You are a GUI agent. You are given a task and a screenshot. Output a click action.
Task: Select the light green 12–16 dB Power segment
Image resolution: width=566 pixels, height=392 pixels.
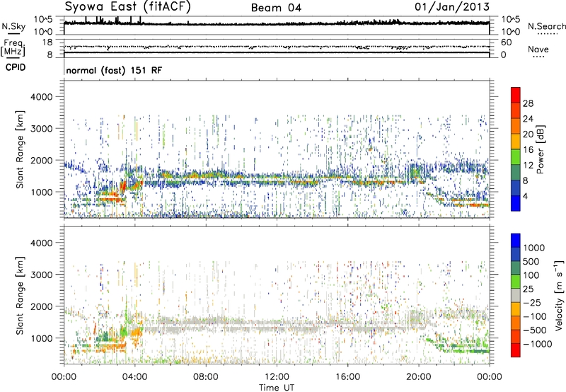tap(516, 157)
